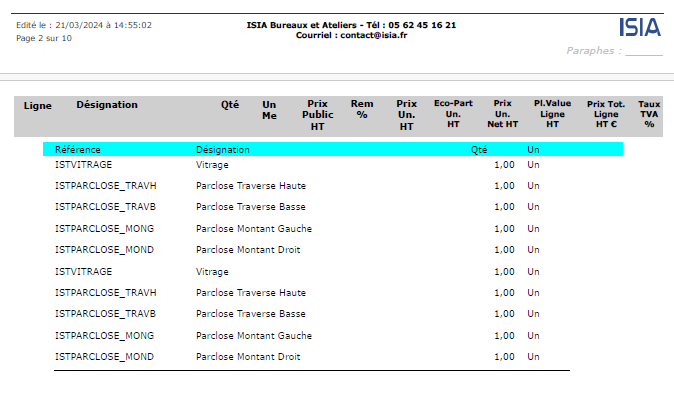Select the Rem % column header
Image resolution: width=674 pixels, height=405 pixels.
point(361,109)
